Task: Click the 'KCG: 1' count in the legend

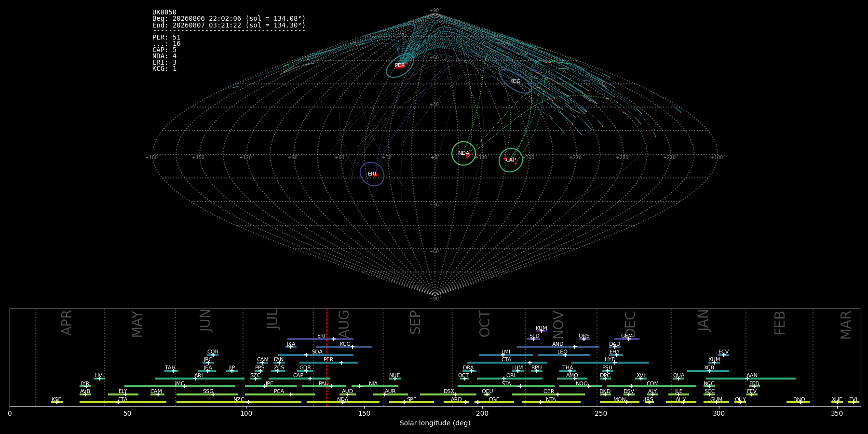Action: click(x=164, y=69)
